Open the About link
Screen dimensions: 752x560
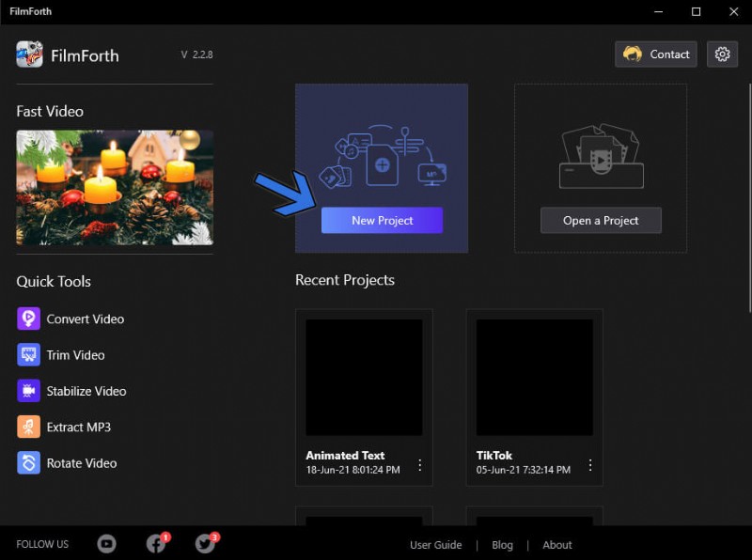[556, 545]
